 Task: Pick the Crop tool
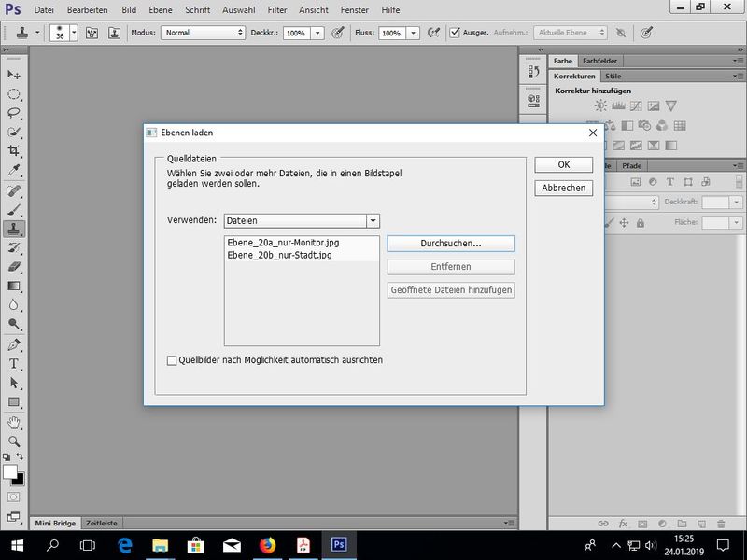pos(14,150)
